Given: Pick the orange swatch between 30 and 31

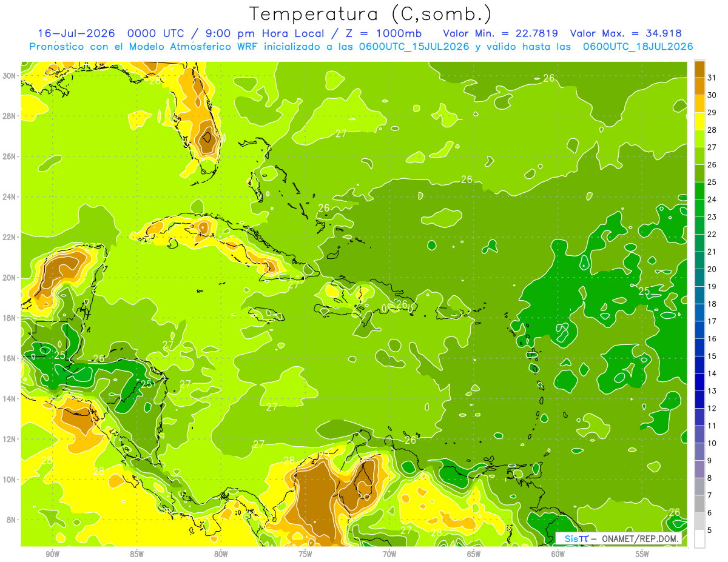Looking at the screenshot, I should pyautogui.click(x=699, y=87).
